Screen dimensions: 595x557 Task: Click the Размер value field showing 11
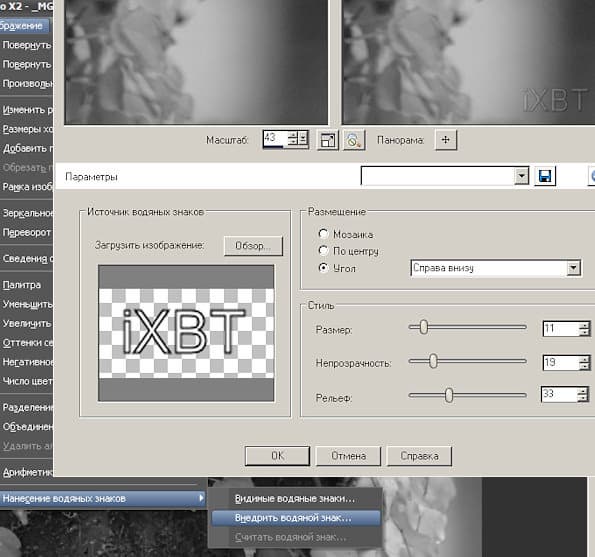561,329
